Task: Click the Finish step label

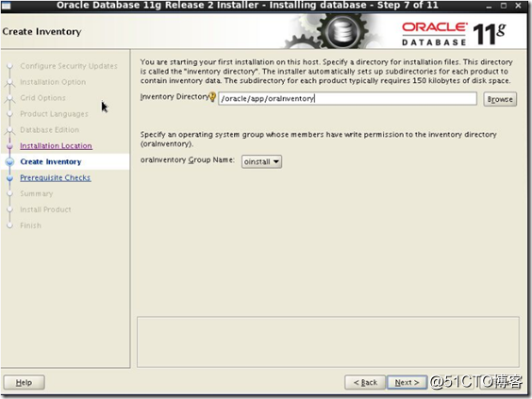Action: [30, 225]
